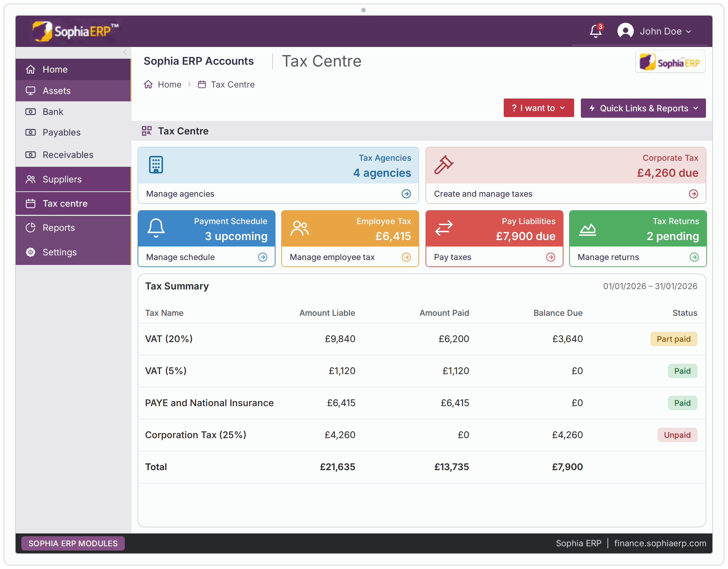Click the Employee Tax people icon

[300, 228]
